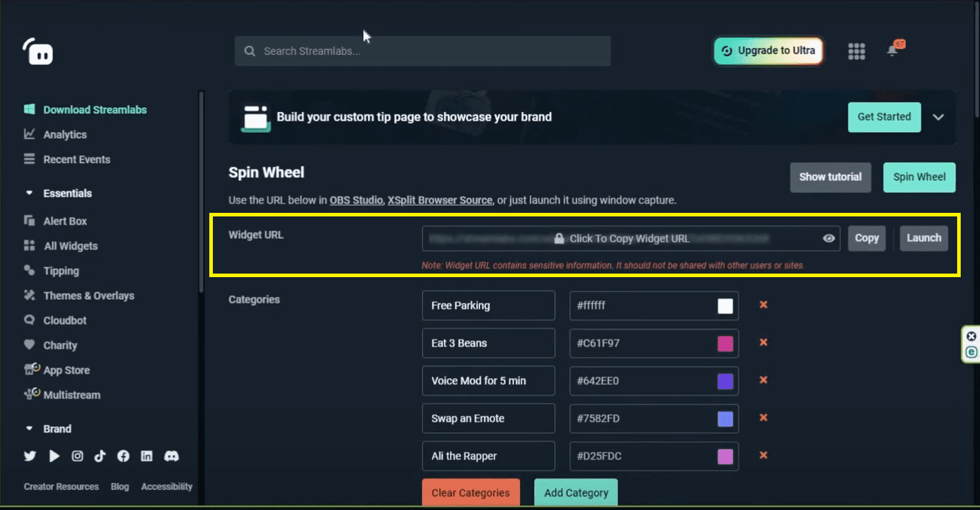Open the white #ffffff color swatch
The image size is (980, 510).
coord(725,306)
